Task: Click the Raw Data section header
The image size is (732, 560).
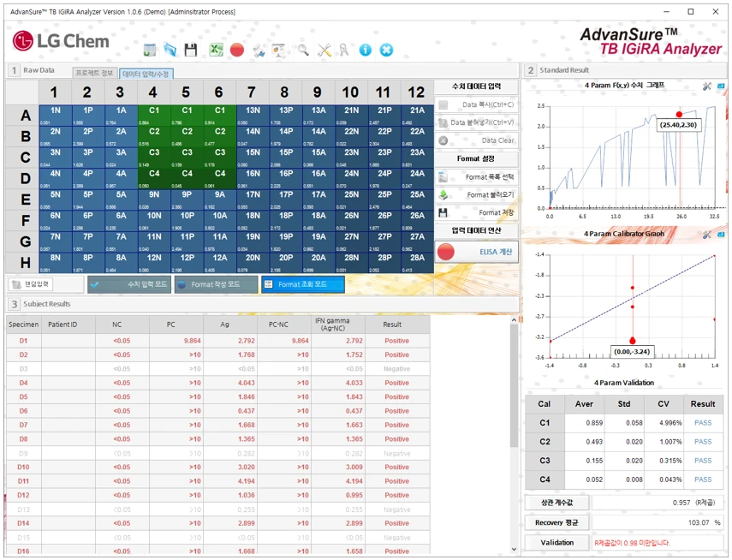Action: [x=39, y=70]
